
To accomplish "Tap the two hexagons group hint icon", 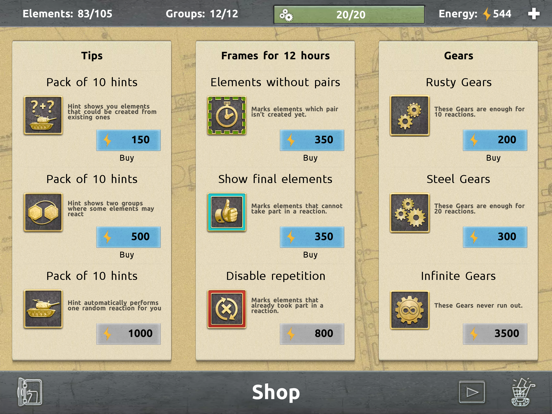I will [43, 212].
